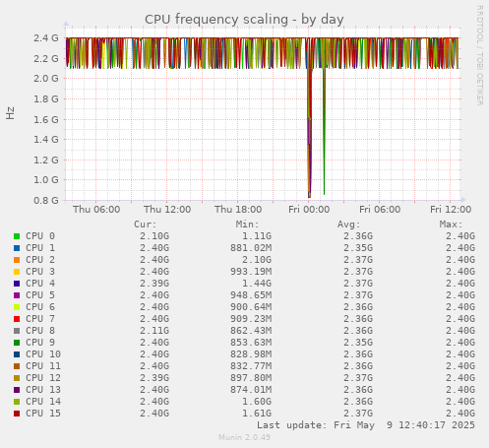Click the CPU 10 minimum value '828.98M'
Screen dimensions: 489x448
(251, 354)
